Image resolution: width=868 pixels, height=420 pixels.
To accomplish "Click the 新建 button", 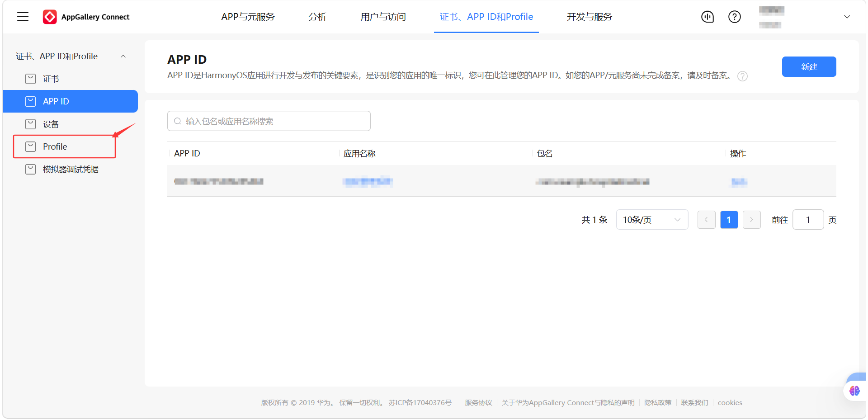I will click(x=809, y=66).
